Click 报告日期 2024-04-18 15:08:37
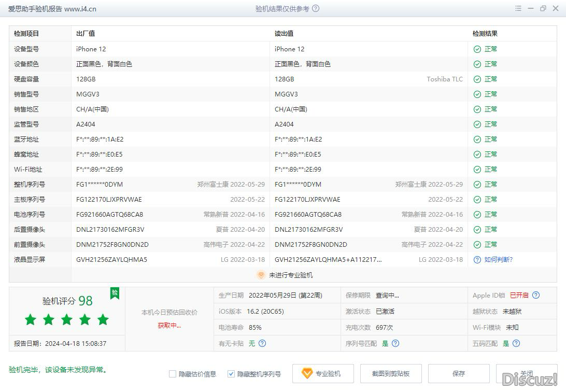 click(x=60, y=343)
